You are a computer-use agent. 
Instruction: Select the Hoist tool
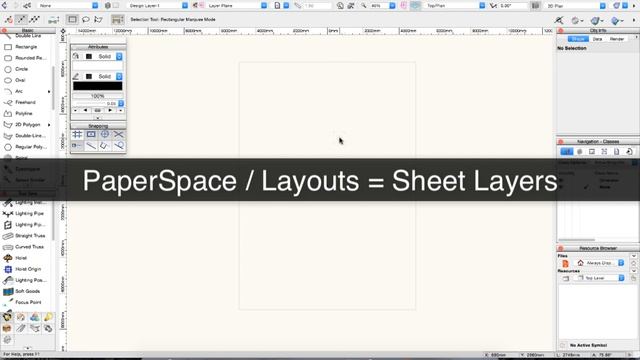pos(16,258)
